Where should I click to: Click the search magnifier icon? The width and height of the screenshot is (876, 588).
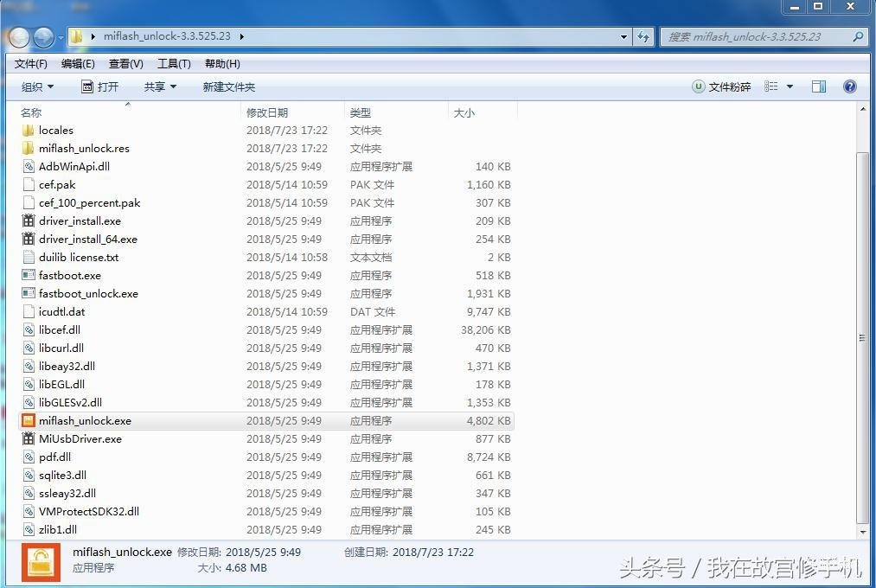(858, 37)
